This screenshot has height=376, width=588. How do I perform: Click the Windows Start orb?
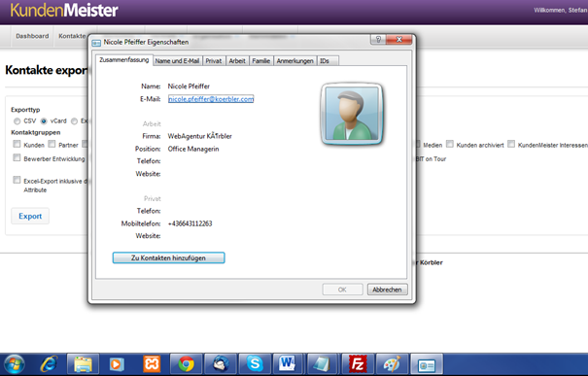coord(15,364)
